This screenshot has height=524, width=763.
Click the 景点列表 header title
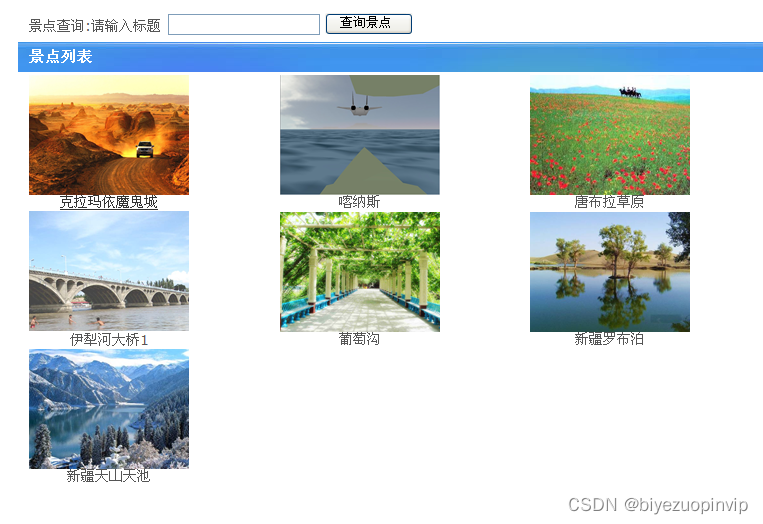pos(60,56)
